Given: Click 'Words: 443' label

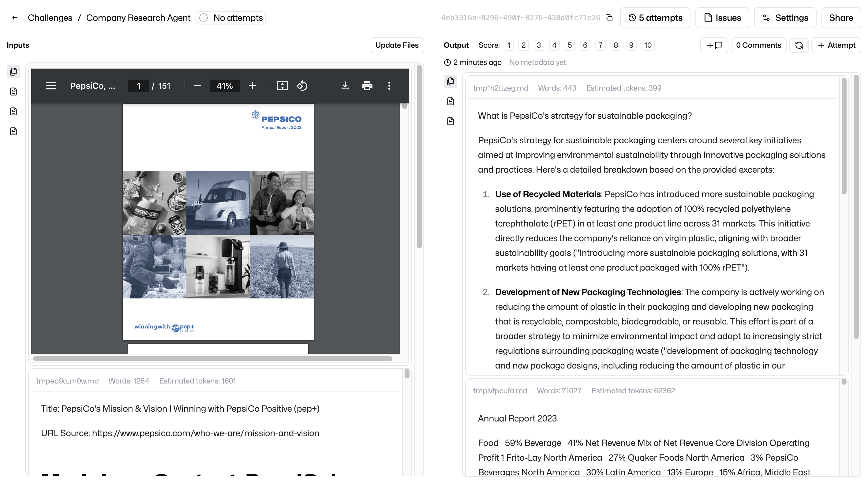Looking at the screenshot, I should [557, 88].
